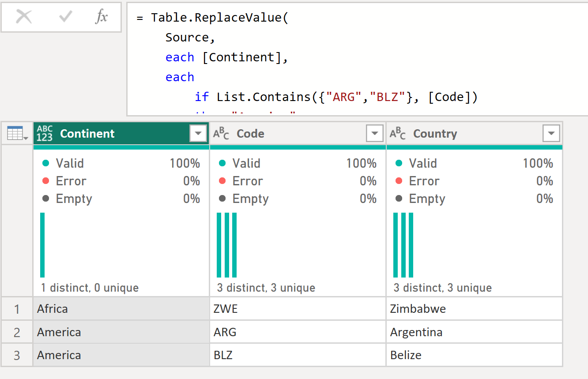Select cell containing Africa
Screen dimensions: 588x379
[x=121, y=308]
